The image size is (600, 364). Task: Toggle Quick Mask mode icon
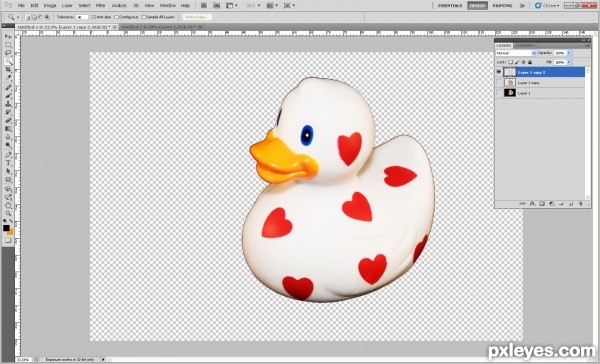coord(8,241)
